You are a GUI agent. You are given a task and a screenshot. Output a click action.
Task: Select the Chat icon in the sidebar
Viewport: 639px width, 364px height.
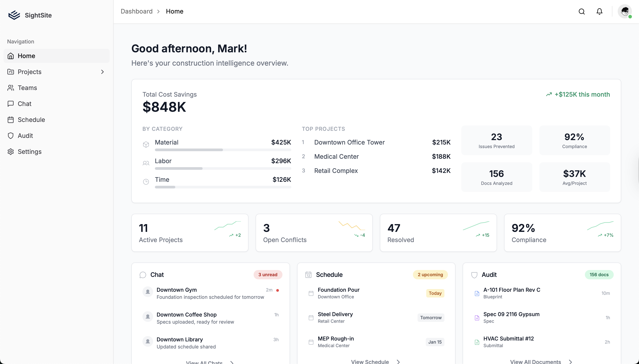tap(10, 104)
